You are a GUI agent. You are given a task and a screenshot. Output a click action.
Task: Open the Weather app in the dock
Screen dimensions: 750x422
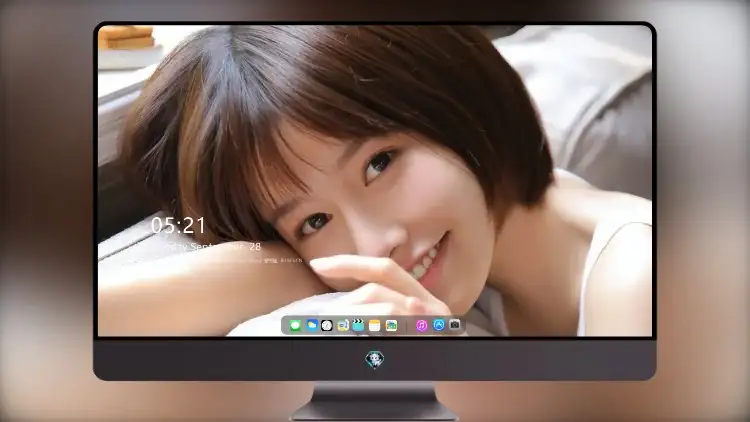coord(312,325)
